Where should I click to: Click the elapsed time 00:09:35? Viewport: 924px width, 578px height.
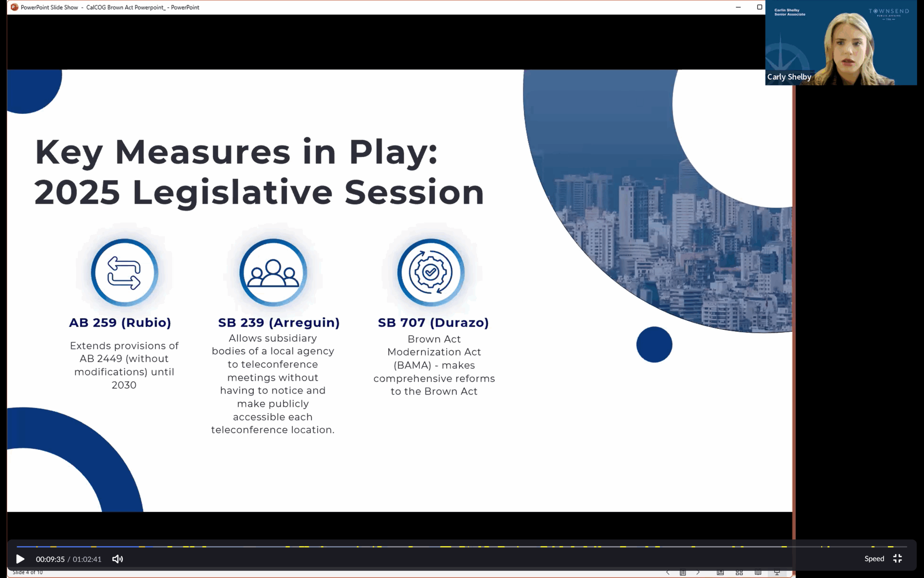(x=51, y=559)
